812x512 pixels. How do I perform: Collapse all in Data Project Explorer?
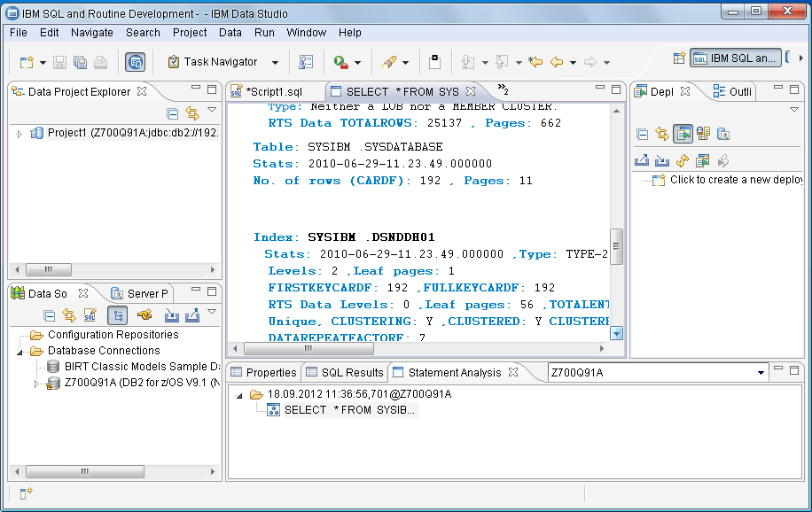click(173, 113)
